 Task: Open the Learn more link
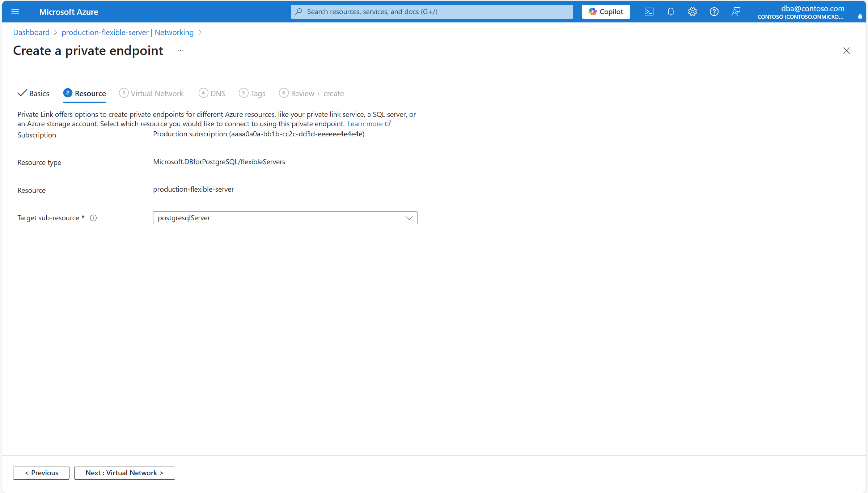pyautogui.click(x=369, y=124)
